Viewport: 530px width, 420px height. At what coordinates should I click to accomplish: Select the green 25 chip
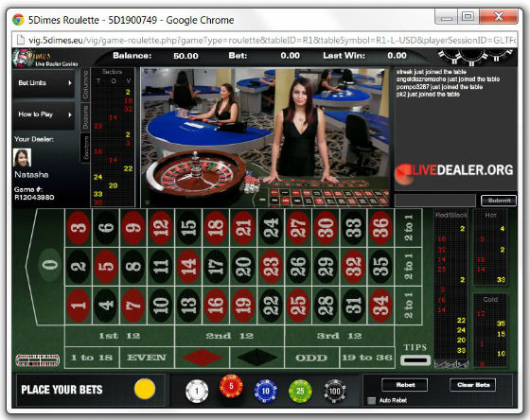click(x=300, y=392)
